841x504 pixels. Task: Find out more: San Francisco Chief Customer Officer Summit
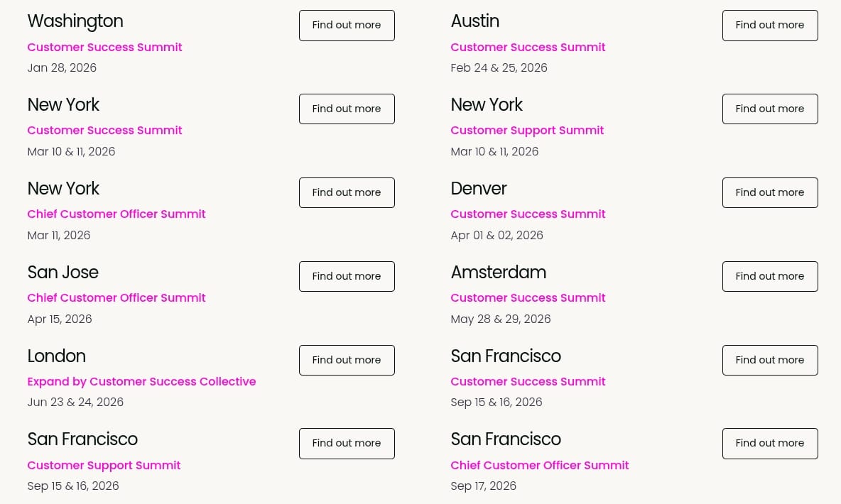[x=770, y=444]
